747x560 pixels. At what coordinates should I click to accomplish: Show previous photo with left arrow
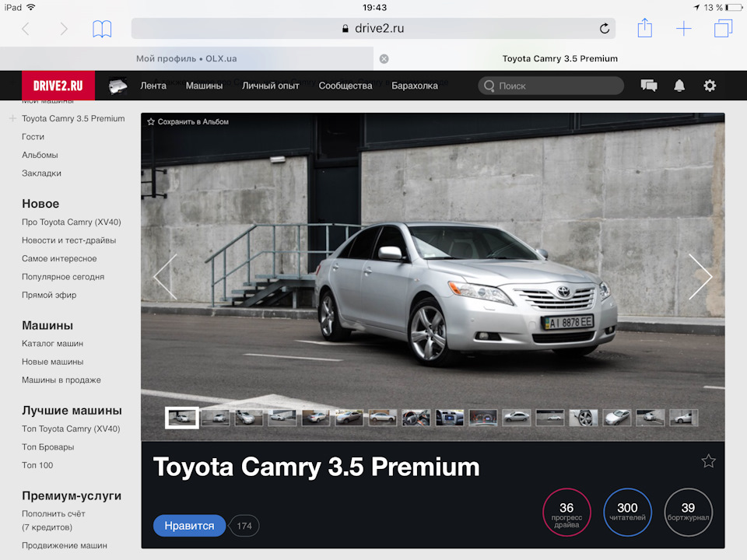166,277
